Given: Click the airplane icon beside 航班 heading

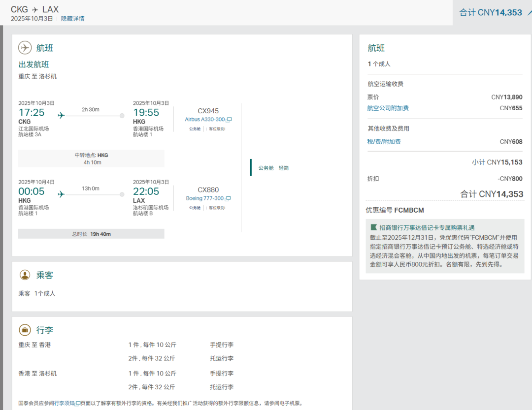Looking at the screenshot, I should point(25,48).
